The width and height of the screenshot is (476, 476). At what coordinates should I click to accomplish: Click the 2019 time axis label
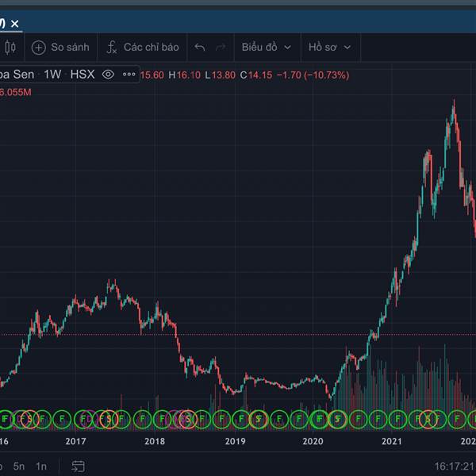pos(235,441)
